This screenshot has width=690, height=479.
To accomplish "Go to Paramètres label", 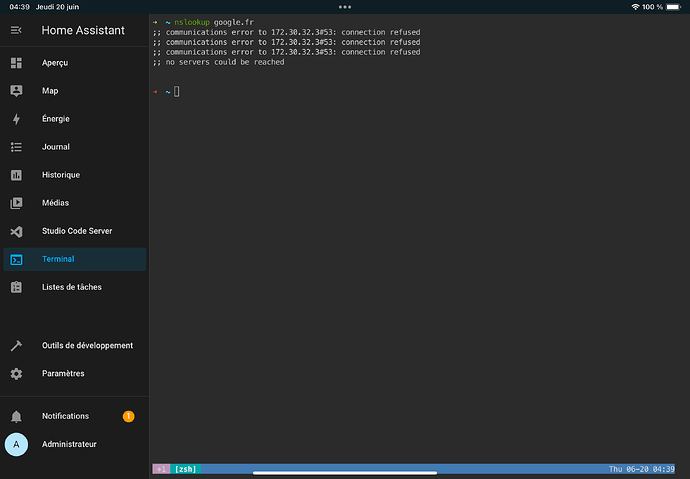I will [x=63, y=373].
